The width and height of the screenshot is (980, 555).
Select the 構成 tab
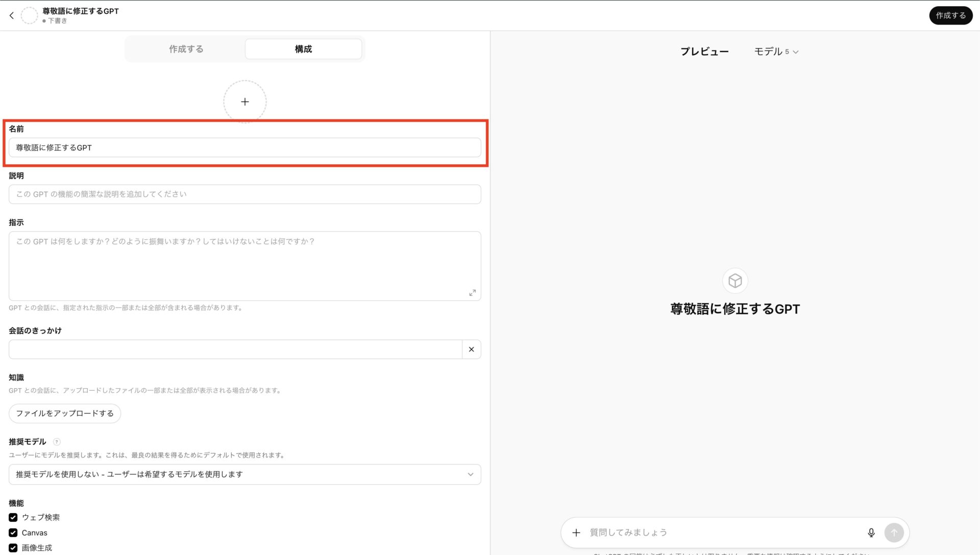303,48
